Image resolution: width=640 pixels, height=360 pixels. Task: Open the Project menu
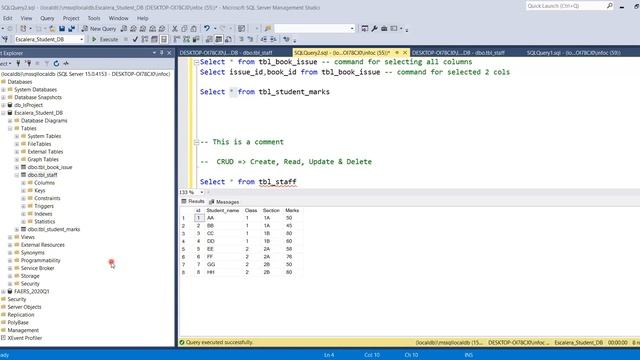pyautogui.click(x=71, y=18)
